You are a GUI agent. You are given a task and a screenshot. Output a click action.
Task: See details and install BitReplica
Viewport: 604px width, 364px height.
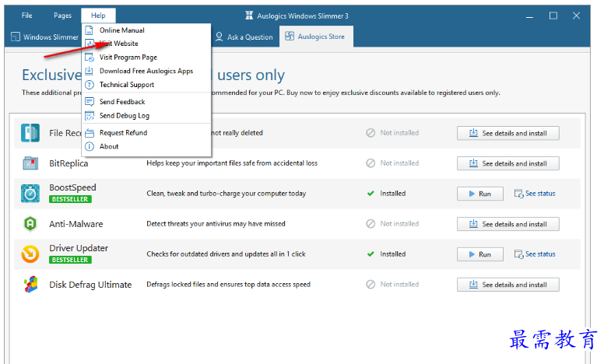(507, 163)
